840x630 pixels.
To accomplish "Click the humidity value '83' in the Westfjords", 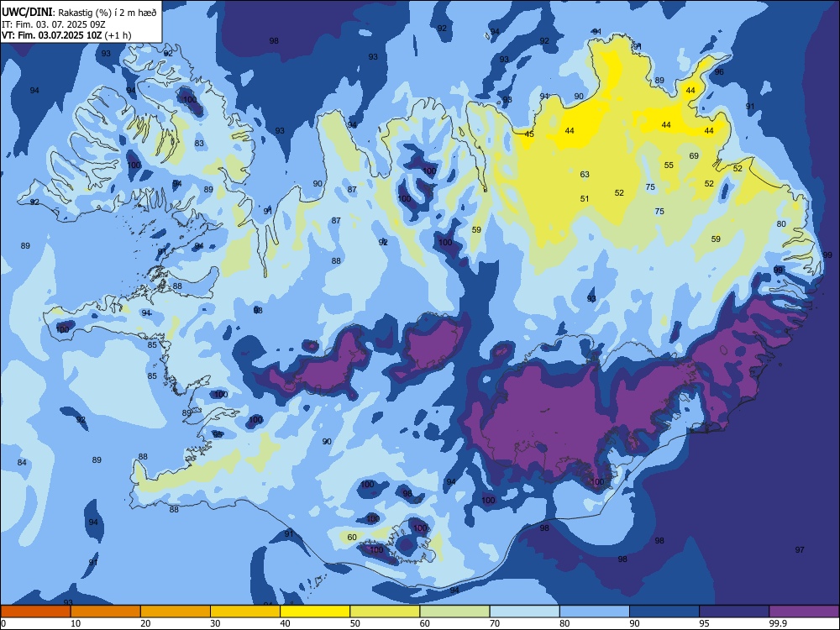I will click(x=199, y=143).
